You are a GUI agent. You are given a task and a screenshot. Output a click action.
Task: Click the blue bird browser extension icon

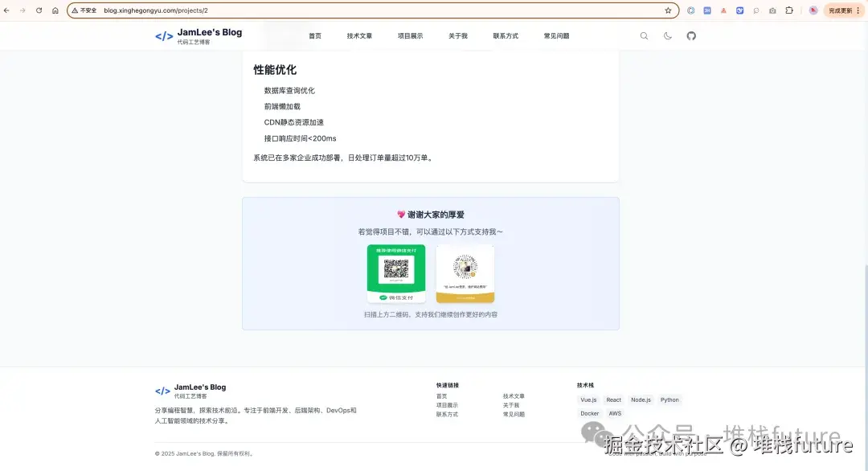[x=739, y=10]
